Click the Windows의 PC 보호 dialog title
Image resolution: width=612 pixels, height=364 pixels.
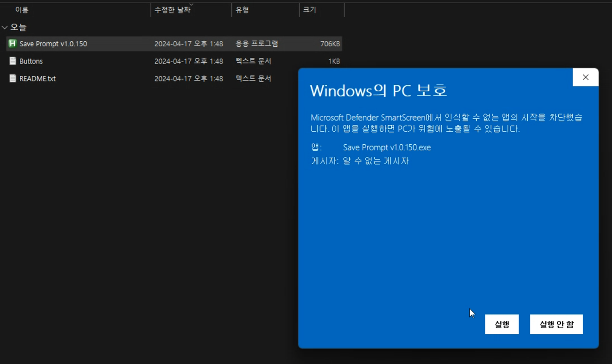coord(378,90)
